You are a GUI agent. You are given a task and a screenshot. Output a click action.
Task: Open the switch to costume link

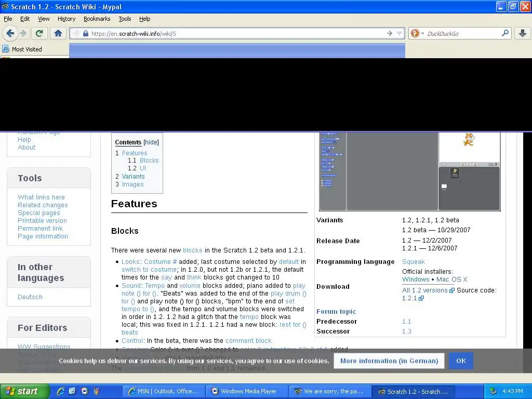(149, 270)
